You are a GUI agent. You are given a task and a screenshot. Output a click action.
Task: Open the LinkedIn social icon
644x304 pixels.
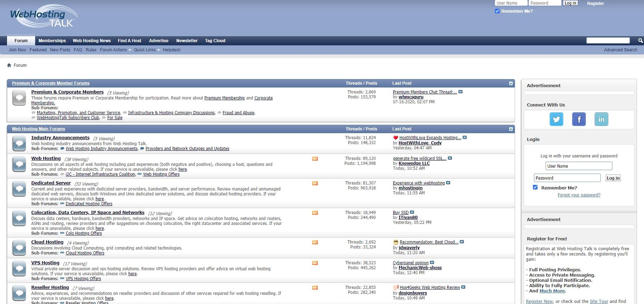(x=601, y=119)
